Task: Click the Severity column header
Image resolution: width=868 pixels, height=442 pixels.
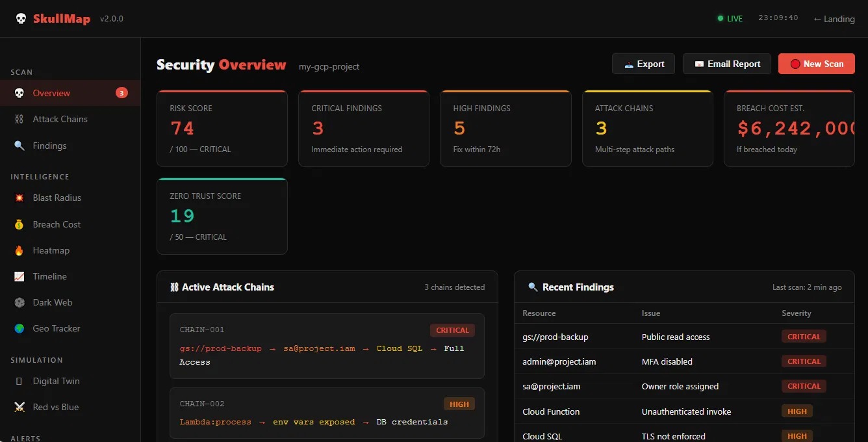Action: [797, 313]
